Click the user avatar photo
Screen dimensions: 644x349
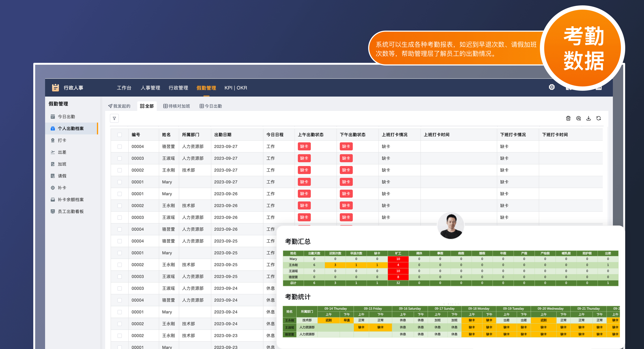click(x=451, y=226)
